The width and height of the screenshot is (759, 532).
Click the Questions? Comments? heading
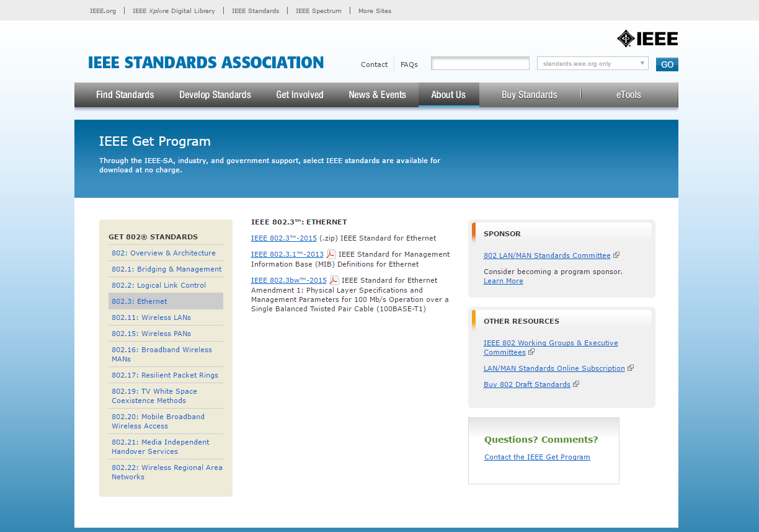[x=541, y=440]
